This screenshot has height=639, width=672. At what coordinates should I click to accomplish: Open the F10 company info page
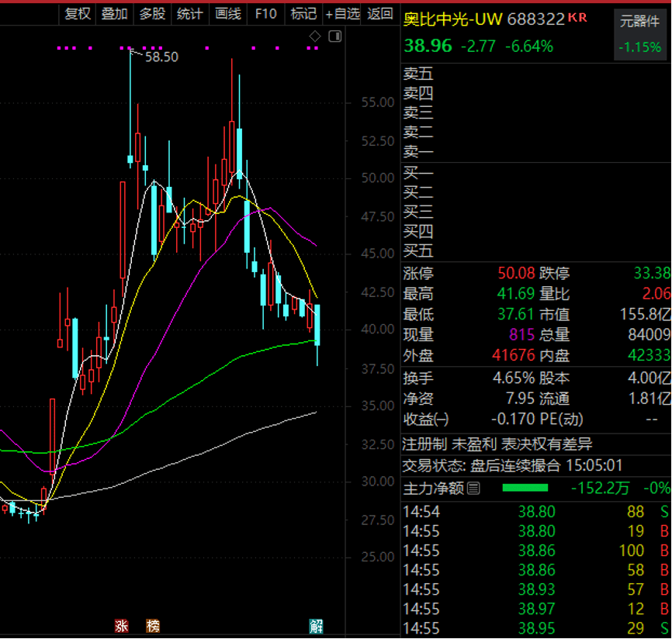coord(265,13)
